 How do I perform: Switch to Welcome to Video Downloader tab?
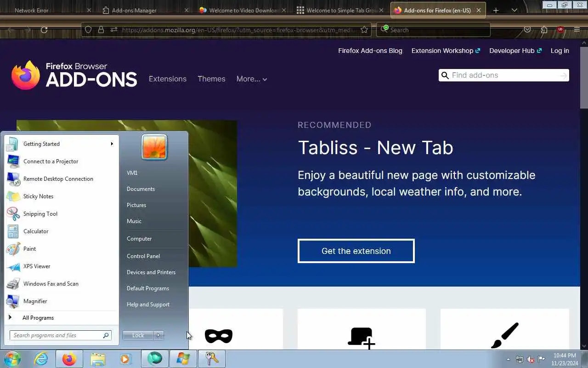[x=242, y=10]
